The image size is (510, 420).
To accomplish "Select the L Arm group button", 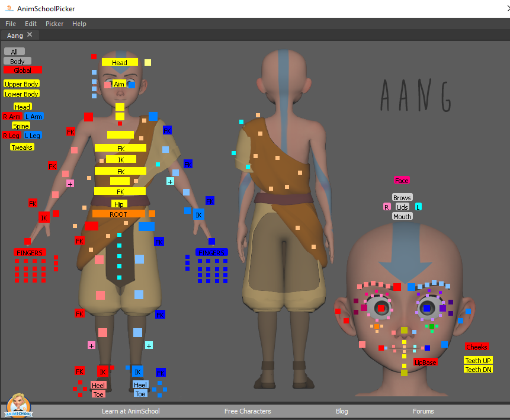I will click(34, 116).
